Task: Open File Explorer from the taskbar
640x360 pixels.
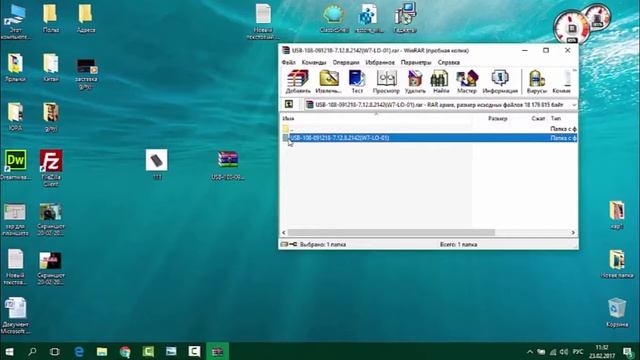Action: [x=102, y=351]
